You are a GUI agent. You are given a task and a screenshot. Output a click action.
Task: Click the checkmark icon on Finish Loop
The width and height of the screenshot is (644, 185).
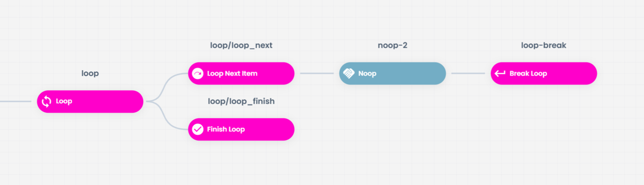[198, 129]
